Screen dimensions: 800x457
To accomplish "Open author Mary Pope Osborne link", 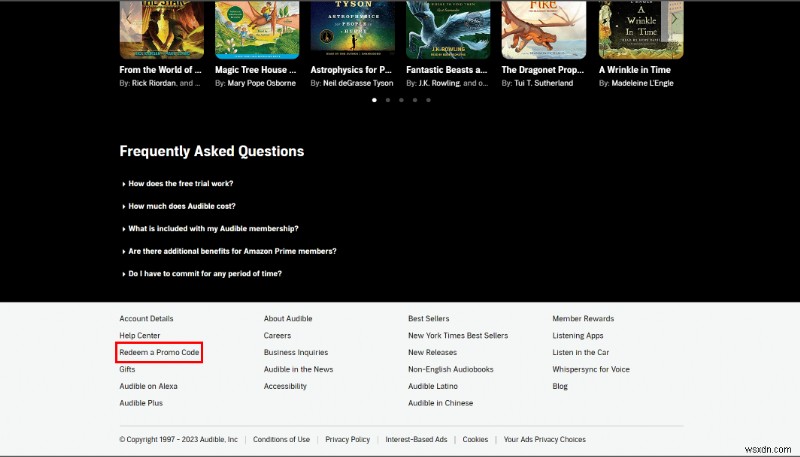I will point(262,83).
